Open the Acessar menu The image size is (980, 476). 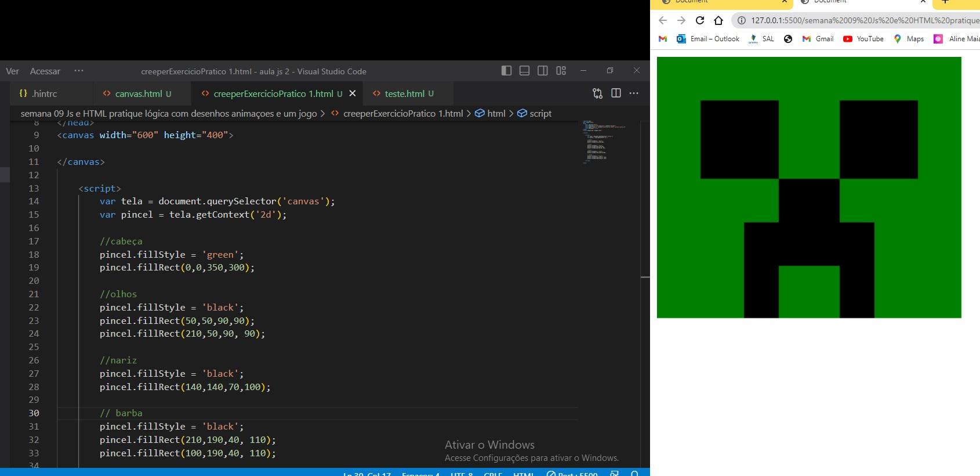pos(45,71)
